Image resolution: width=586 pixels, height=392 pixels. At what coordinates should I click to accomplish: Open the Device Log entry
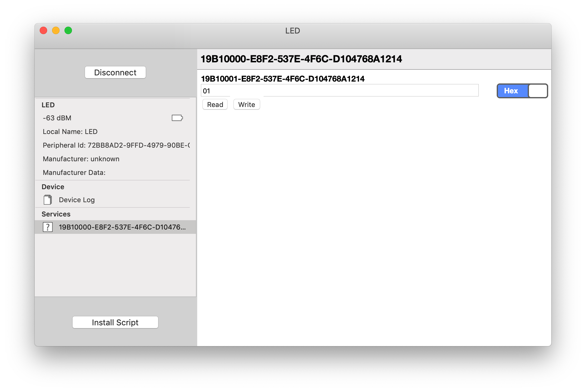pyautogui.click(x=77, y=200)
